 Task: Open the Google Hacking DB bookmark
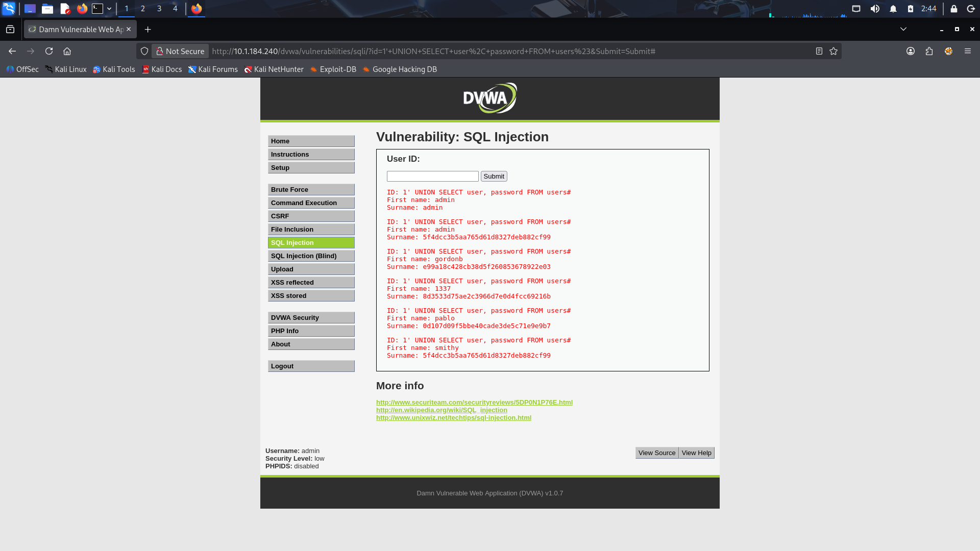[400, 69]
